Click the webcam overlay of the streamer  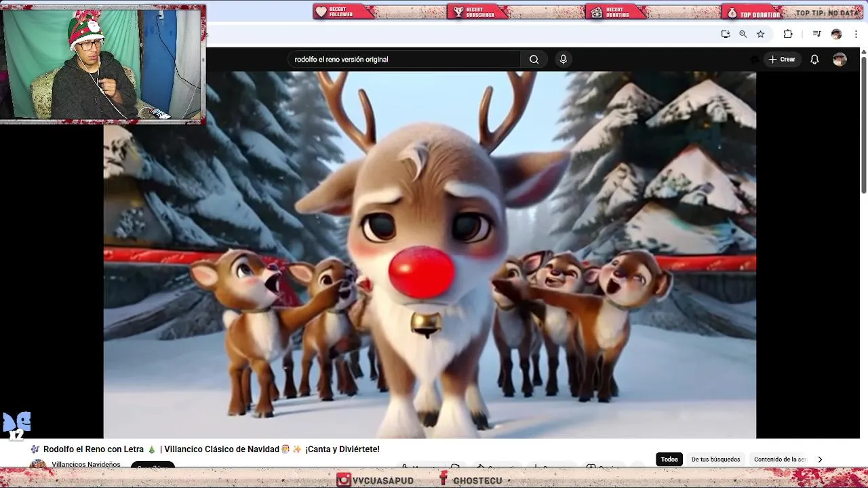coord(103,64)
